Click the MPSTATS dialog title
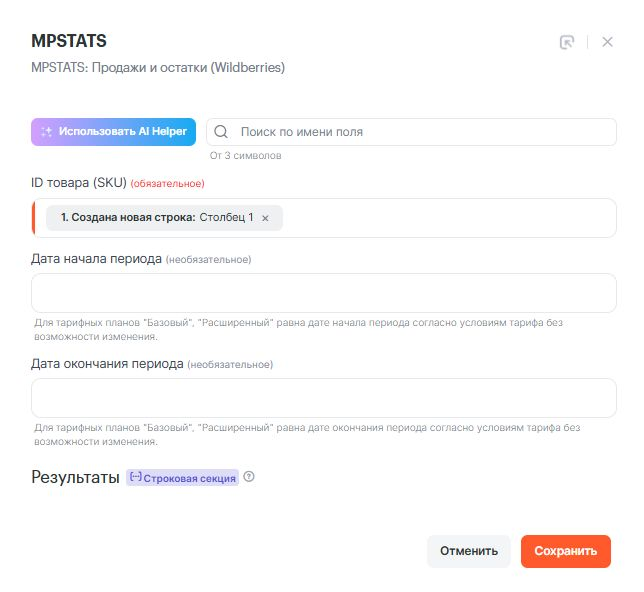Viewport: 644px width, 592px height. (69, 42)
